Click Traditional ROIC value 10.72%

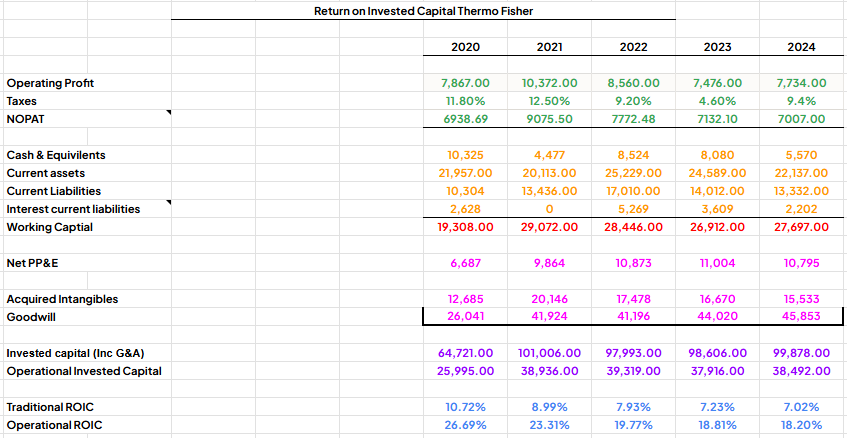click(465, 407)
